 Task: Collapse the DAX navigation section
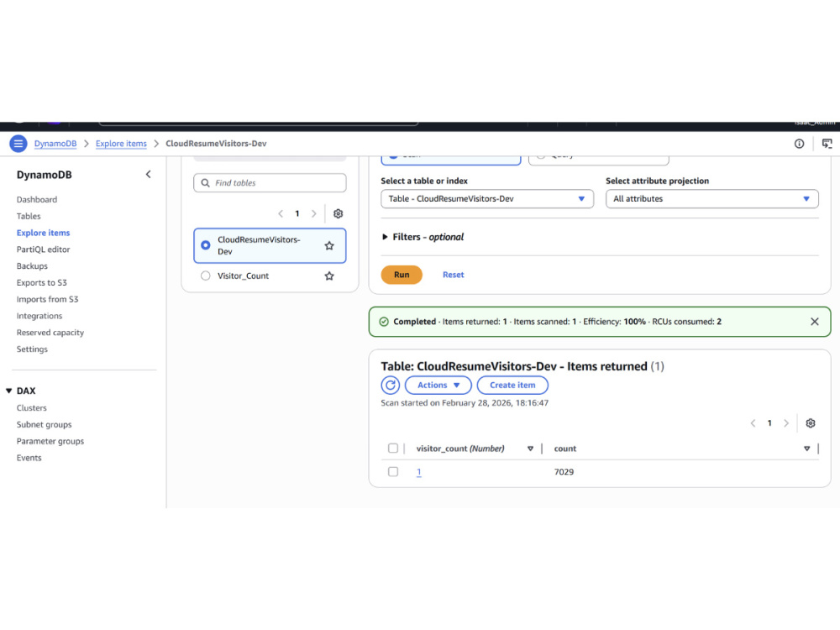9,391
